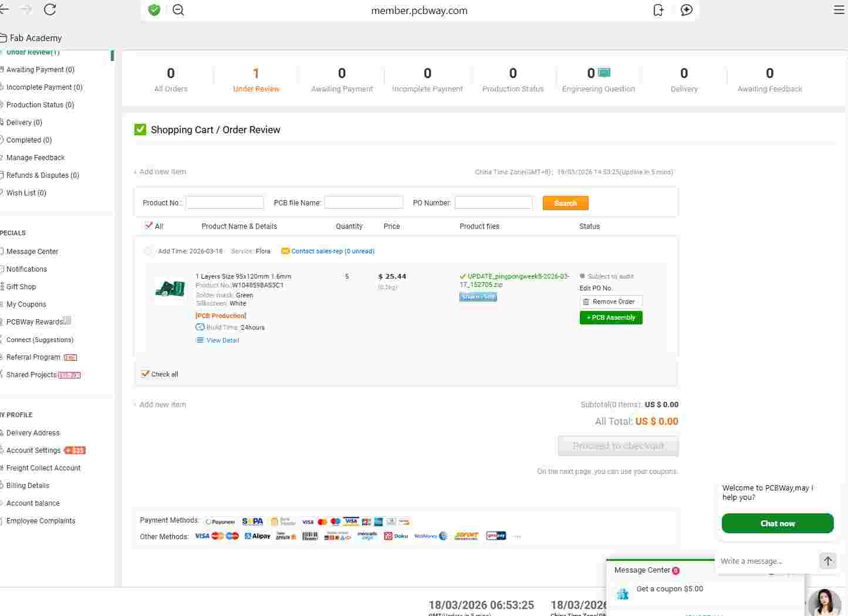Open Wish List (0) in the sidebar

(26, 193)
